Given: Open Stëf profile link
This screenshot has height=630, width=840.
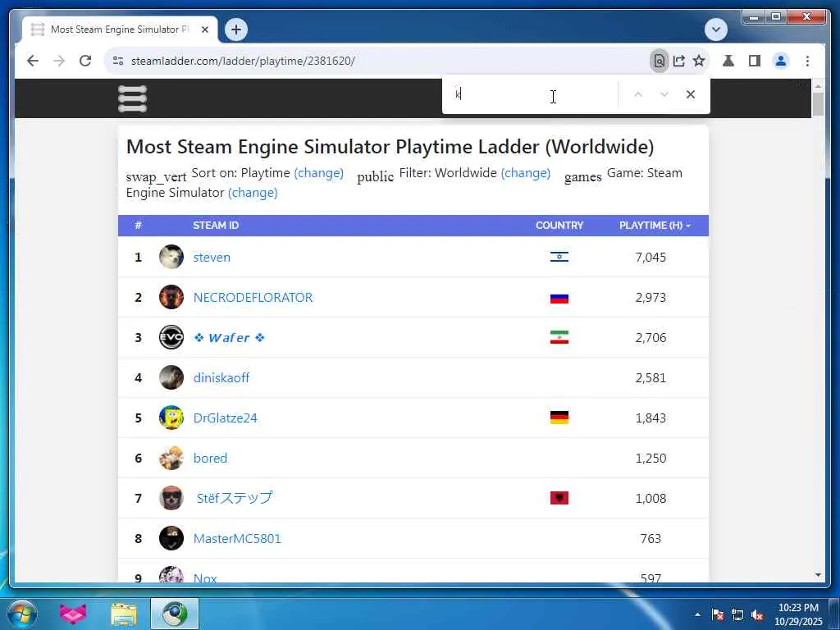Looking at the screenshot, I should tap(234, 498).
